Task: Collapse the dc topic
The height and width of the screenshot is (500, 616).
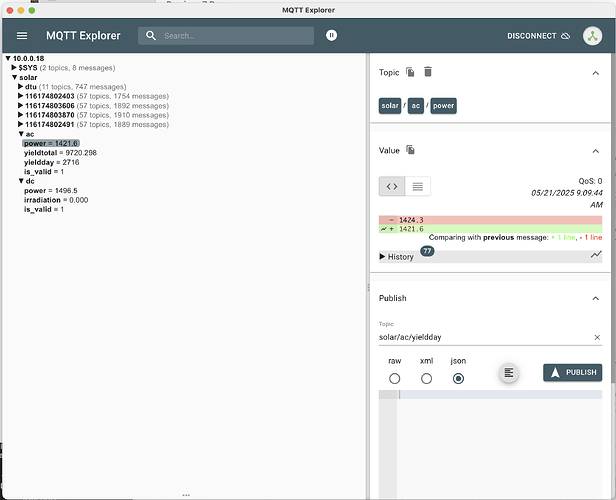Action: click(x=21, y=181)
